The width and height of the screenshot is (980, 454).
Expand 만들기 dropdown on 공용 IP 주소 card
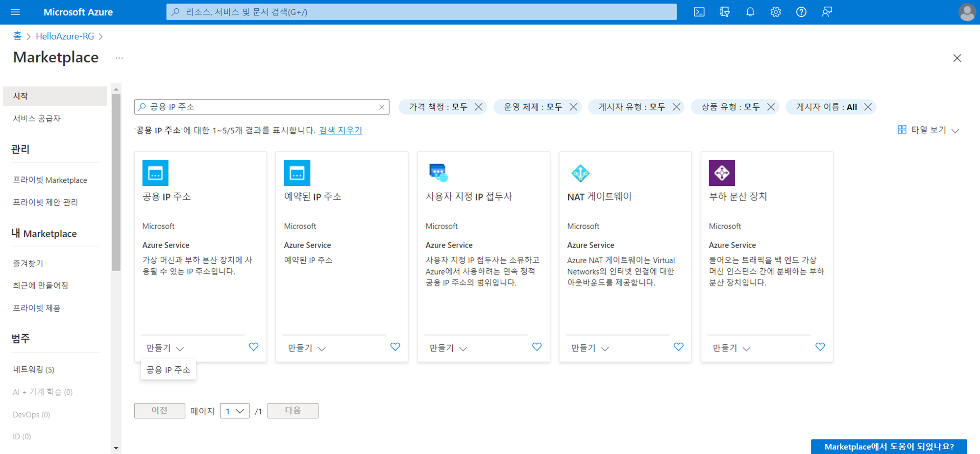coord(165,348)
